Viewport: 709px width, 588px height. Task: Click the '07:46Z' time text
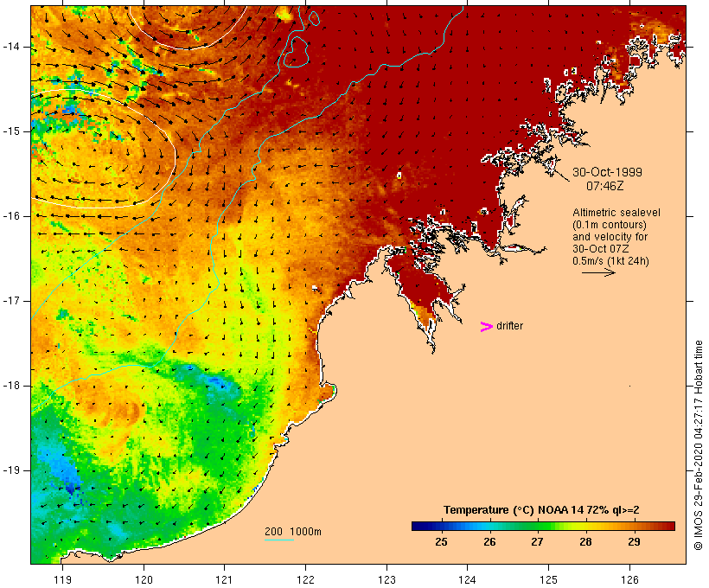605,186
